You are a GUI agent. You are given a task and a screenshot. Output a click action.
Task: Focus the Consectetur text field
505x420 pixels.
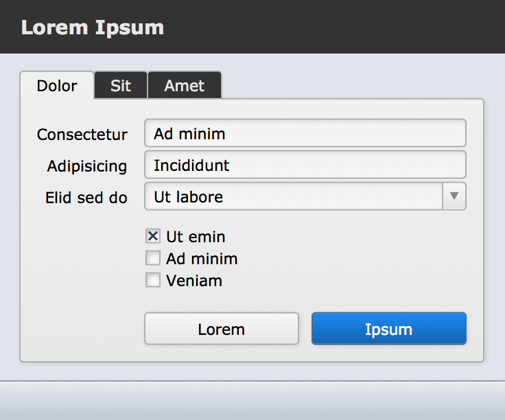305,133
